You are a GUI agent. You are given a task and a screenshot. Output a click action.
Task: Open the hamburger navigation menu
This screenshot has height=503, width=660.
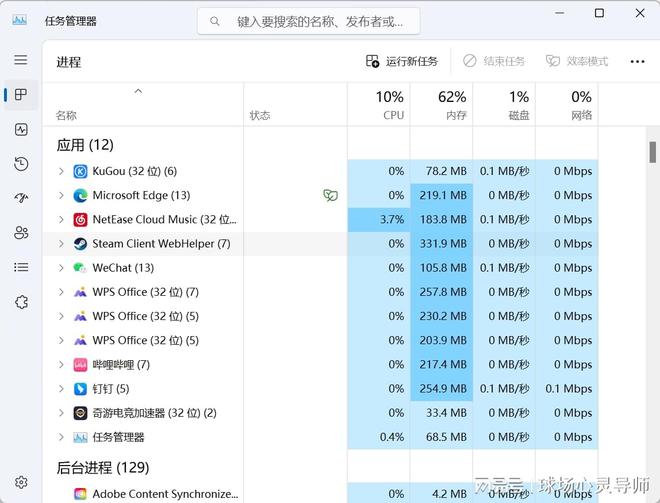pyautogui.click(x=21, y=60)
